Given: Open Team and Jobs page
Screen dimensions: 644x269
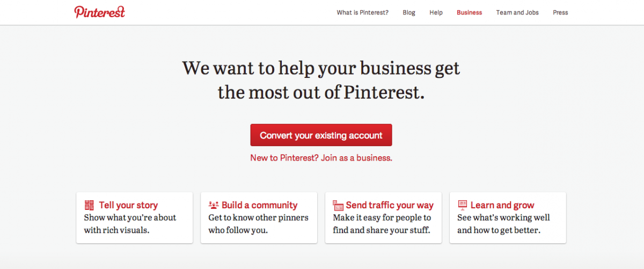Looking at the screenshot, I should coord(517,12).
